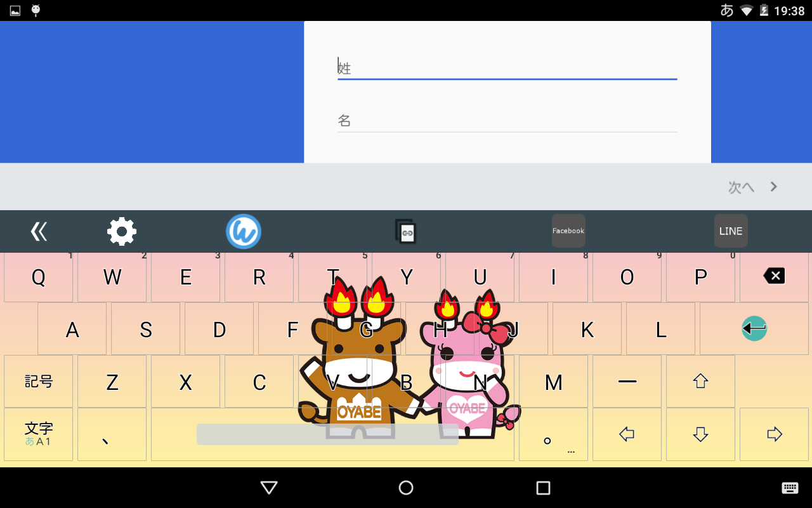Tap the J key
Viewport: 812px width, 508px height.
(513, 329)
